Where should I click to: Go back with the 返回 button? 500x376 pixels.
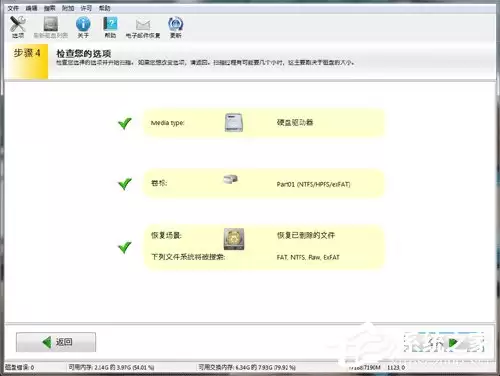coord(56,342)
